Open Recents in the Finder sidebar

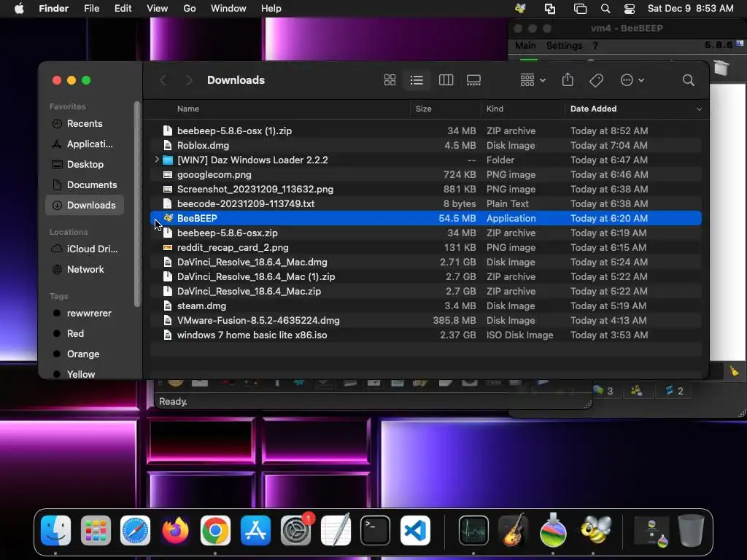(x=85, y=123)
